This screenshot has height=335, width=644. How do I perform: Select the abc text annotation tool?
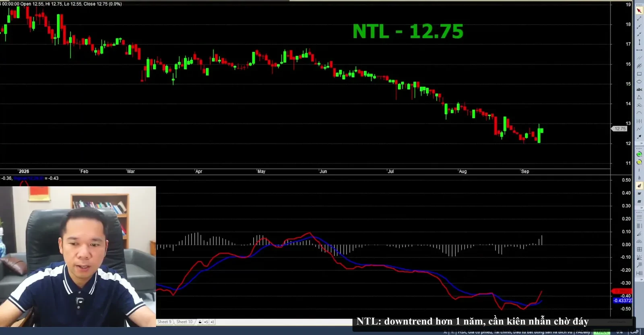[x=639, y=90]
